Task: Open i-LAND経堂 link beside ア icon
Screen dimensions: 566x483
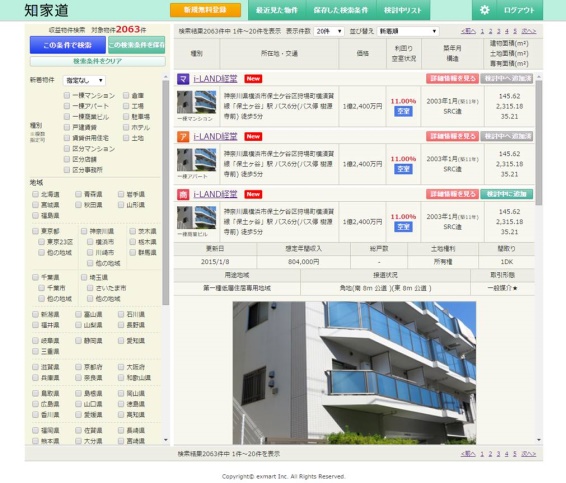Action: pos(215,136)
